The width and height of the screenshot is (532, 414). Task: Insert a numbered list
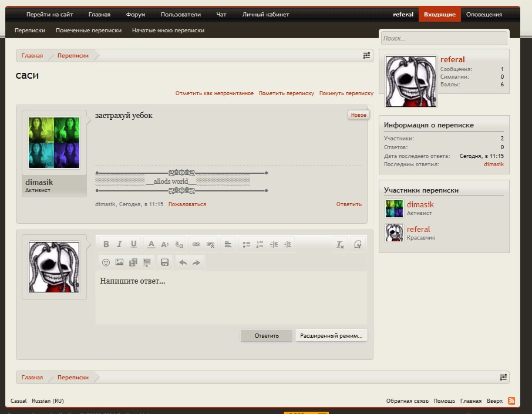(260, 244)
